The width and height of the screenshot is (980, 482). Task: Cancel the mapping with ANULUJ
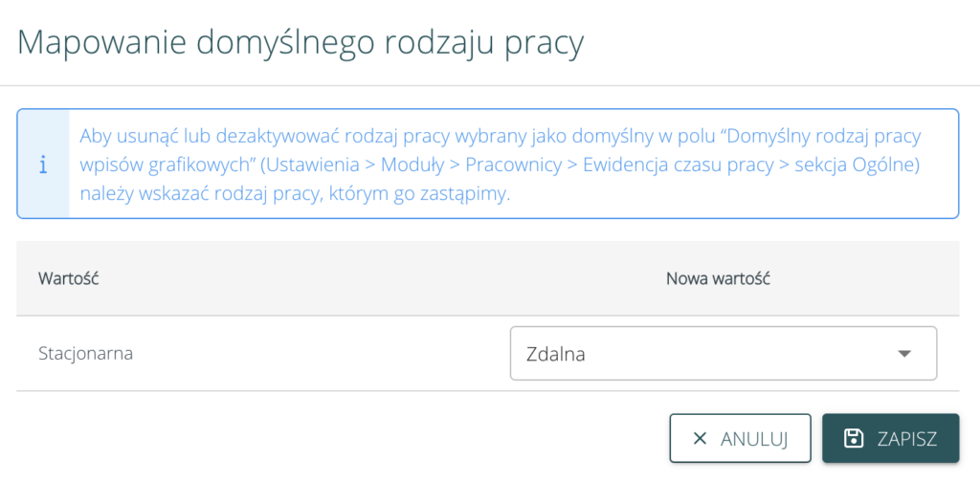[740, 439]
